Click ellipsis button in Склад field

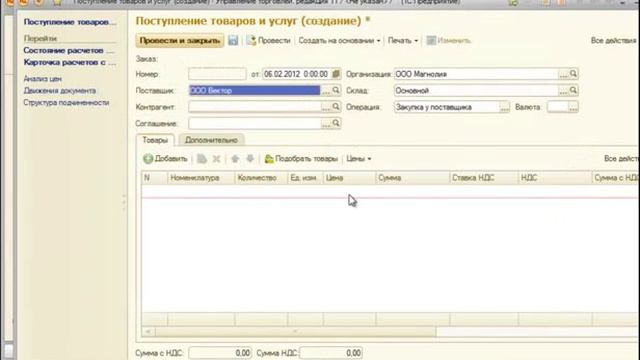[x=563, y=91]
